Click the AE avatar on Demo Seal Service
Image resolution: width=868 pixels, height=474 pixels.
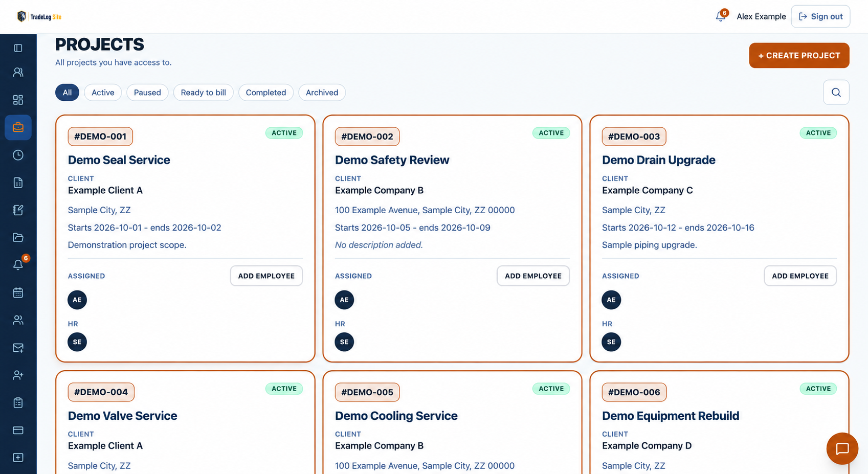click(x=77, y=300)
